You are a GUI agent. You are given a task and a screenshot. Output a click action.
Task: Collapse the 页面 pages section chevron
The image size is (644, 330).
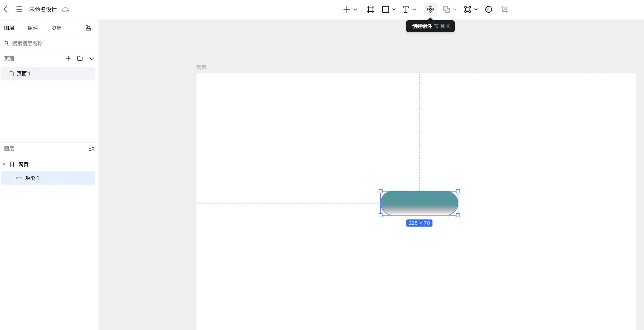[92, 58]
